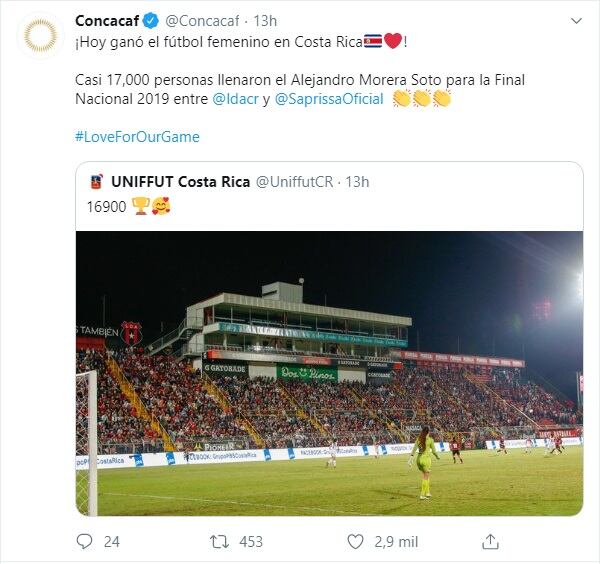Click the UNIFFUT Costa Rica shield avatar

click(96, 182)
